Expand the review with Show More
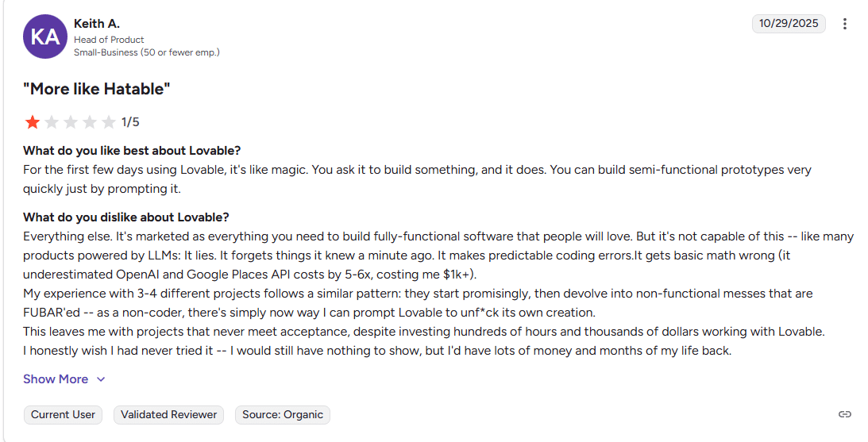Image resolution: width=868 pixels, height=442 pixels. coord(56,379)
